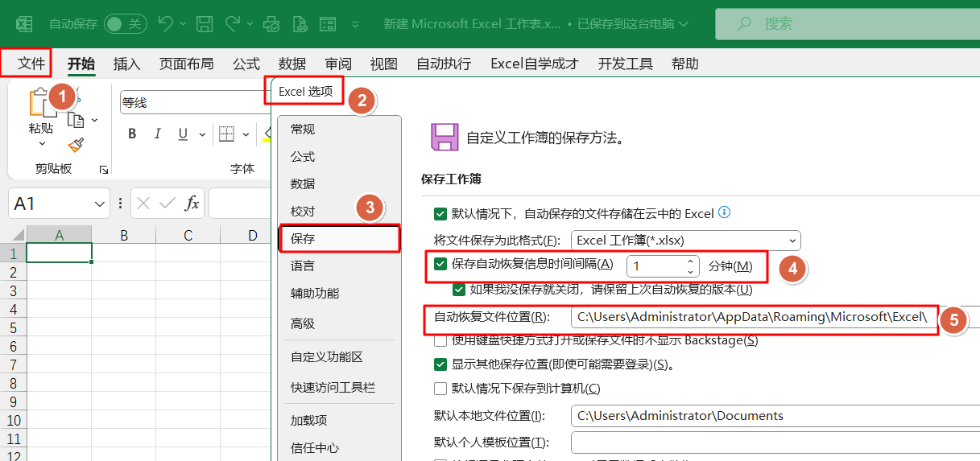The image size is (980, 461).
Task: Select the 保存 options category
Action: 339,239
